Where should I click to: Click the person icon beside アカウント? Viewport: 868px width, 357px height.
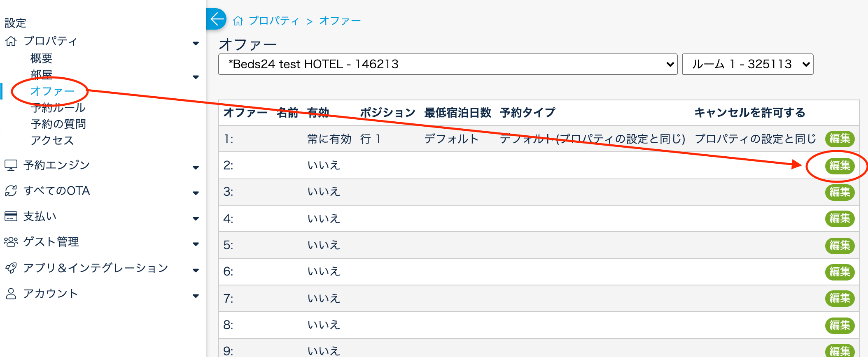pyautogui.click(x=11, y=294)
